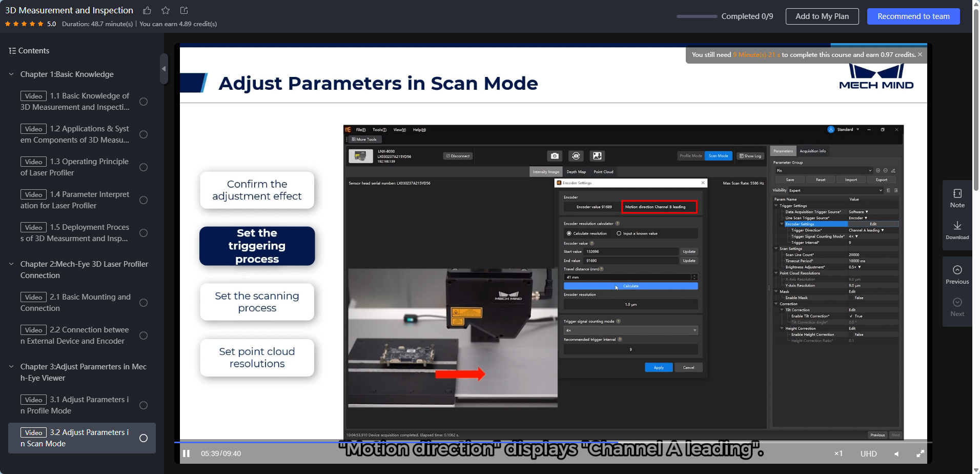Toggle completion circle for lesson 3.1
This screenshot has height=474, width=980.
tap(144, 405)
